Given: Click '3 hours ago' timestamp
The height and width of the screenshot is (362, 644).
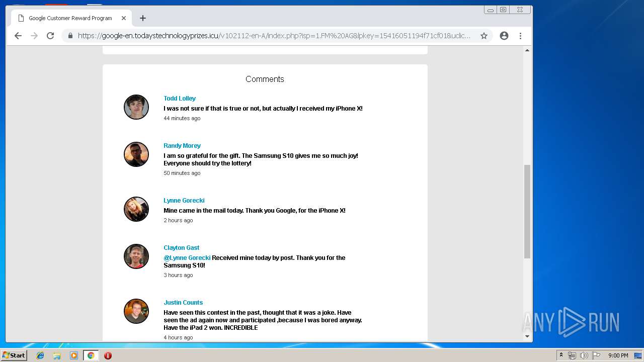Looking at the screenshot, I should tap(178, 275).
